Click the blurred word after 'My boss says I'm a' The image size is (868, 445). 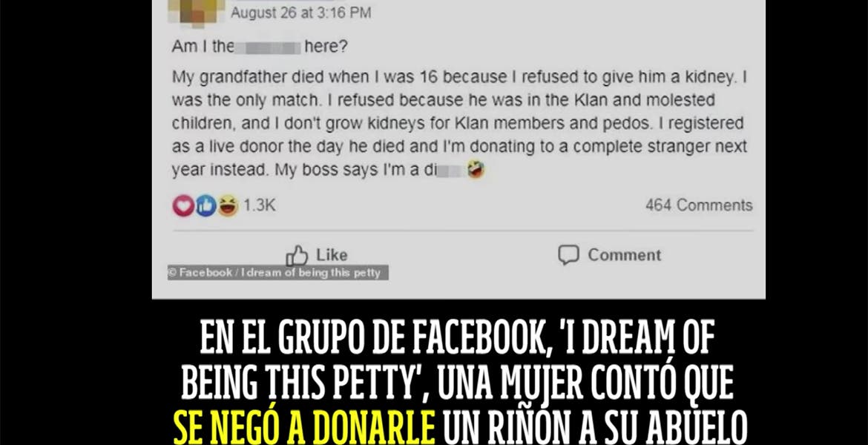tap(451, 170)
